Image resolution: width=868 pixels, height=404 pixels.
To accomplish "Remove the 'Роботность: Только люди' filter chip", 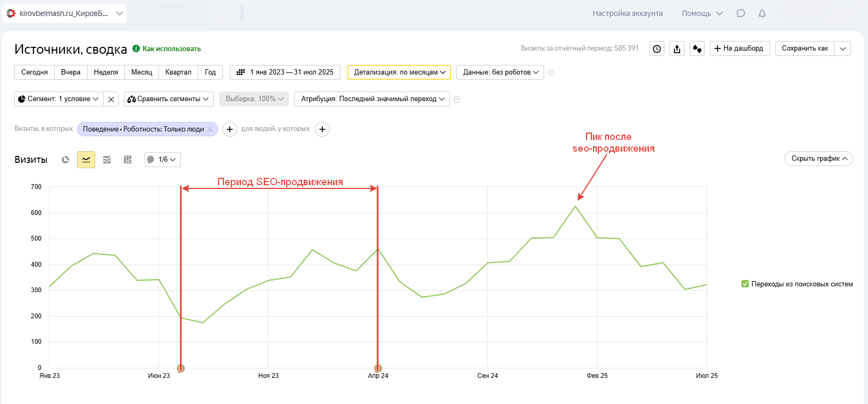I will 211,129.
